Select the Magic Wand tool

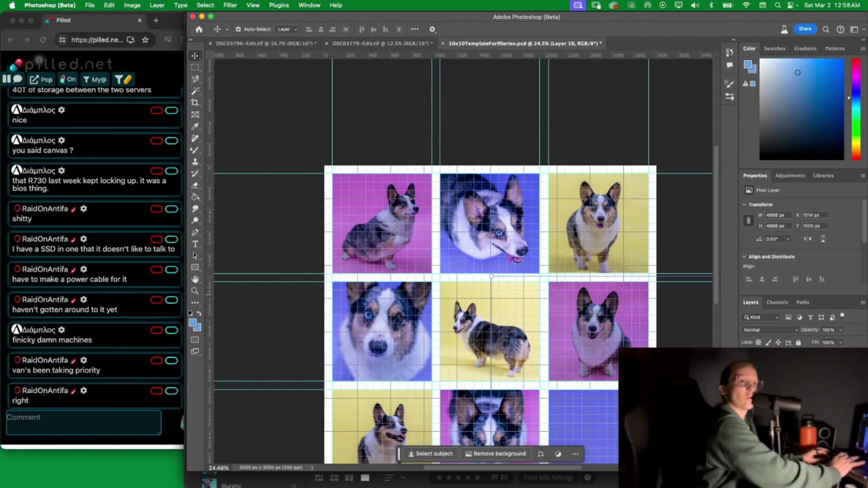coord(195,90)
